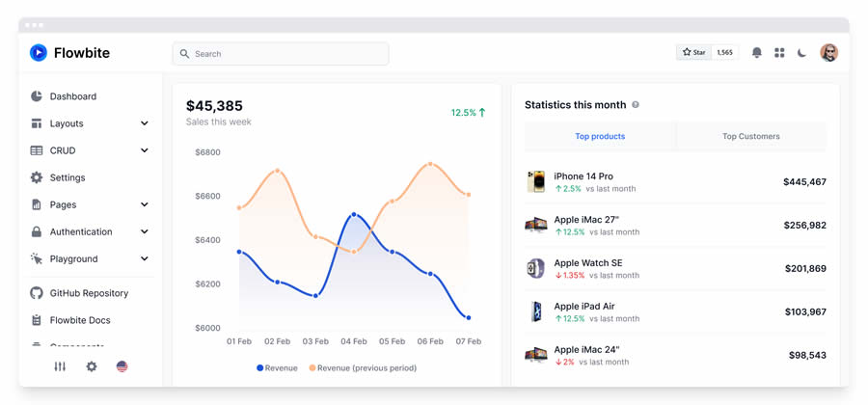868x405 pixels.
Task: Toggle the Revenue legend series
Action: (277, 367)
